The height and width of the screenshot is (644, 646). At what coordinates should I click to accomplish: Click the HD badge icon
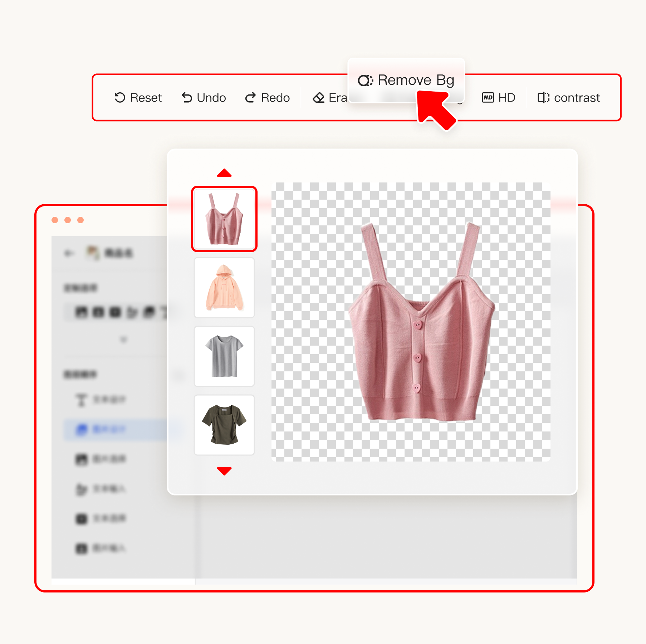(x=488, y=98)
